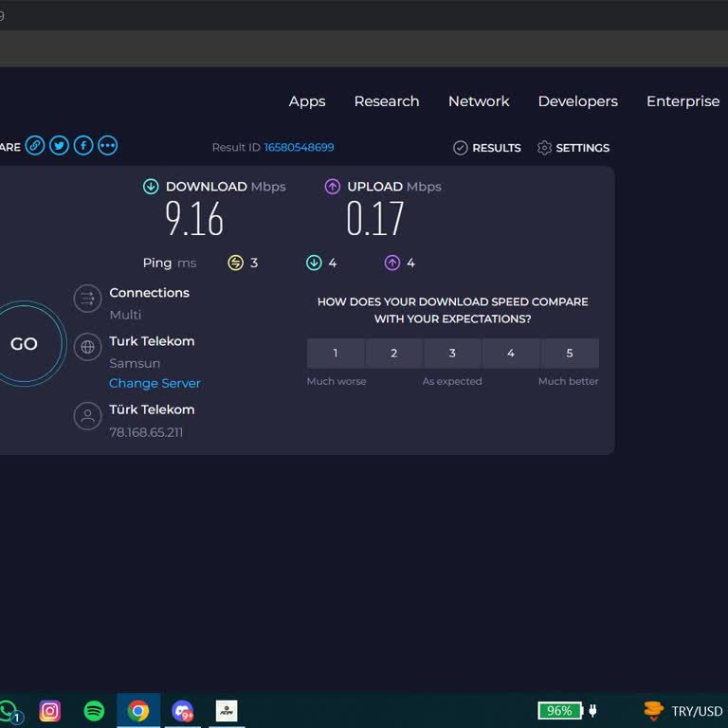This screenshot has width=728, height=728.
Task: Rate download speed 3 As expected
Action: [452, 354]
